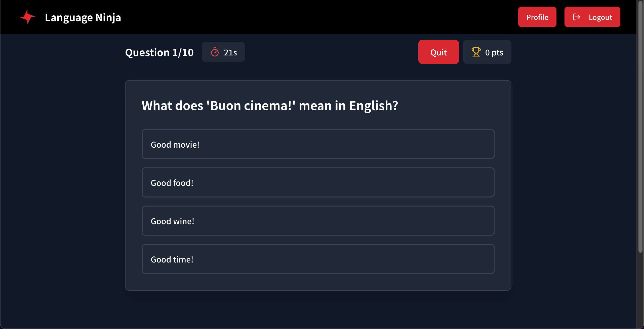This screenshot has height=329, width=644.
Task: Select the answer 'Good movie!'
Action: pyautogui.click(x=318, y=144)
